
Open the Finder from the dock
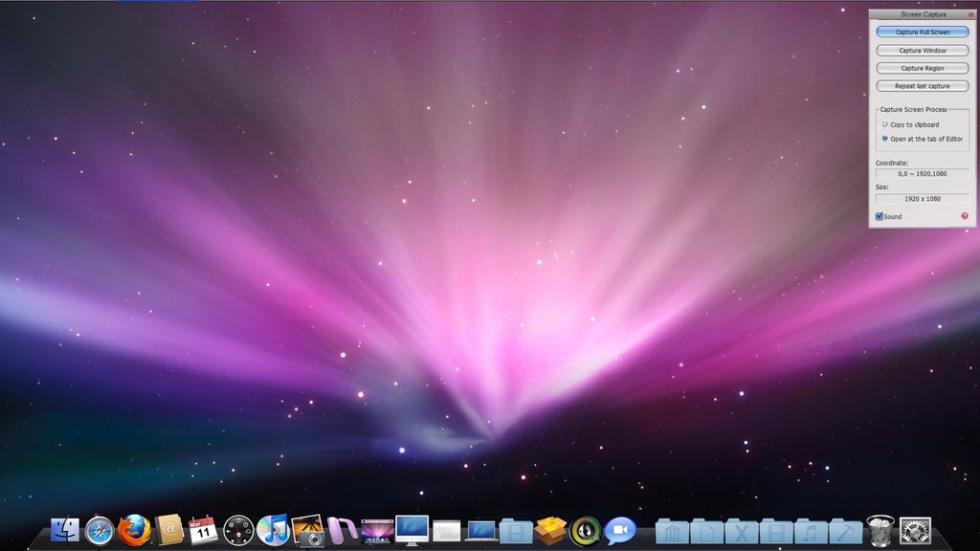(65, 531)
